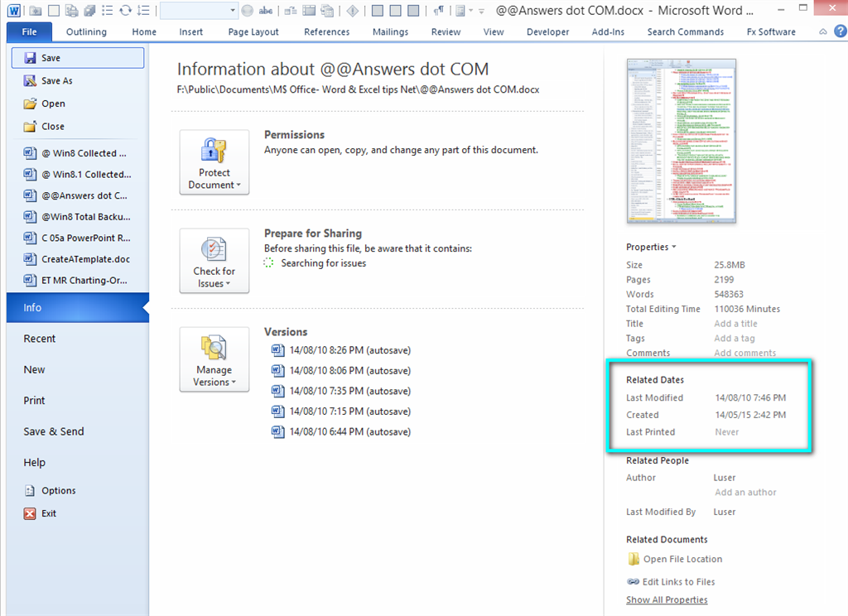Open the quick access toolbar style combo box

point(199,10)
